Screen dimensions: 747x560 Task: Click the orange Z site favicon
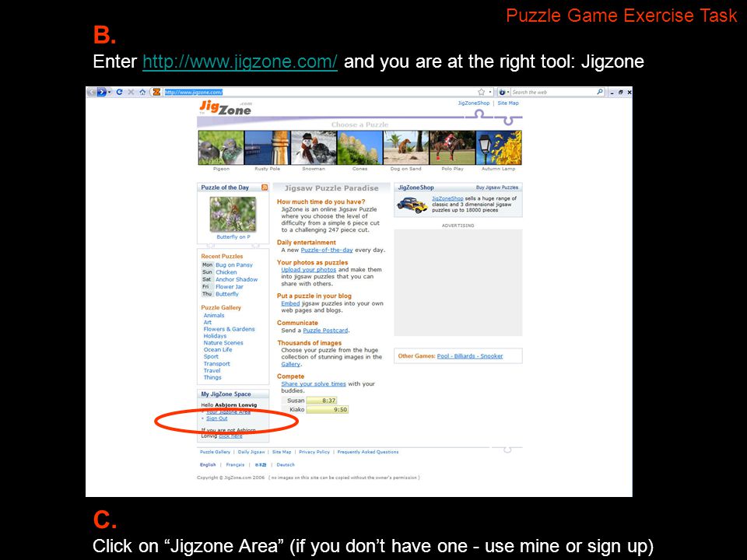click(x=156, y=92)
